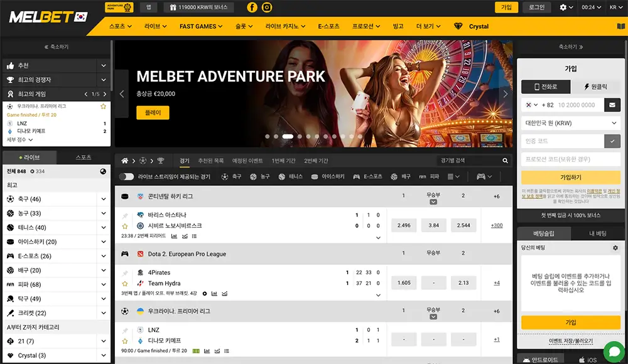Filter events by 테니스
Viewport: 628px width, 364px height.
(x=290, y=176)
